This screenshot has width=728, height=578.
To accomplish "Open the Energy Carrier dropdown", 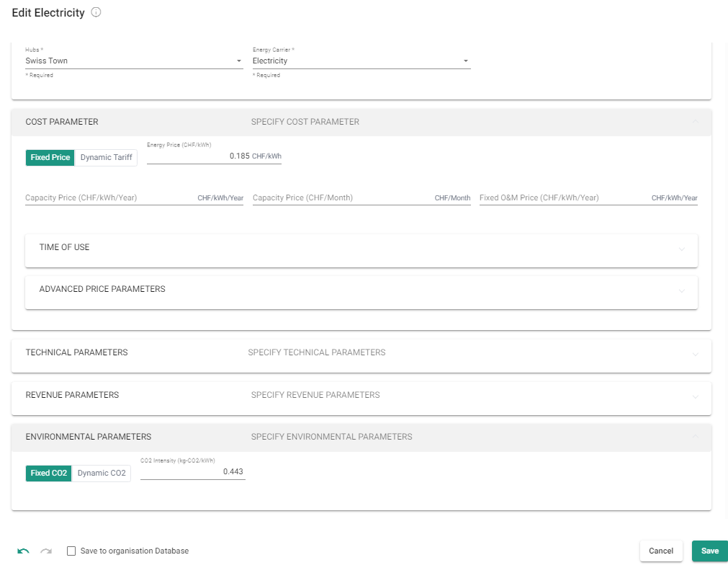I will point(361,61).
